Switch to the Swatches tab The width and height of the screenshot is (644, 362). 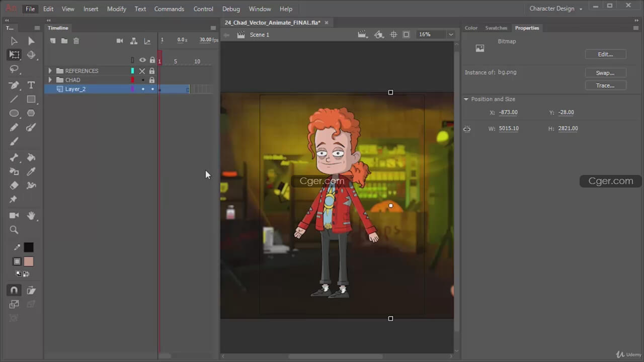tap(496, 28)
